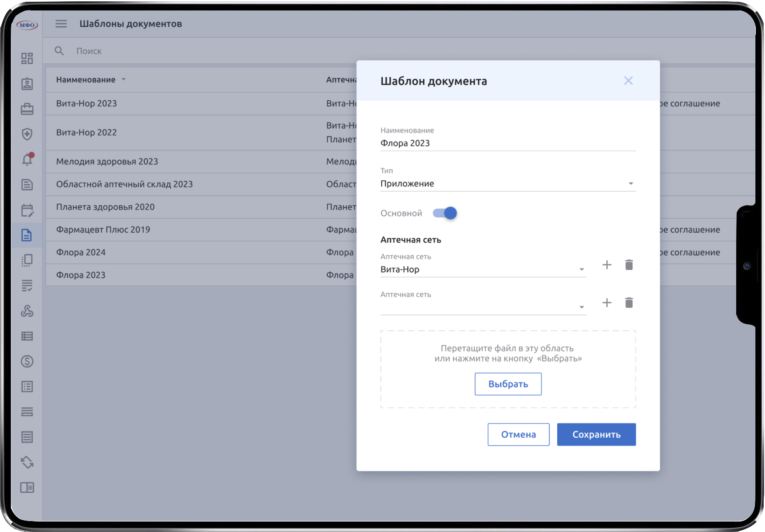Select the Флора 2024 row in the list

point(81,252)
